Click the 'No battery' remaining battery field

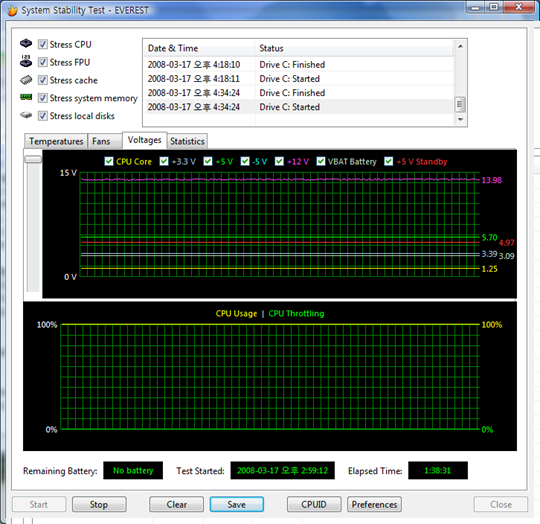(x=133, y=470)
